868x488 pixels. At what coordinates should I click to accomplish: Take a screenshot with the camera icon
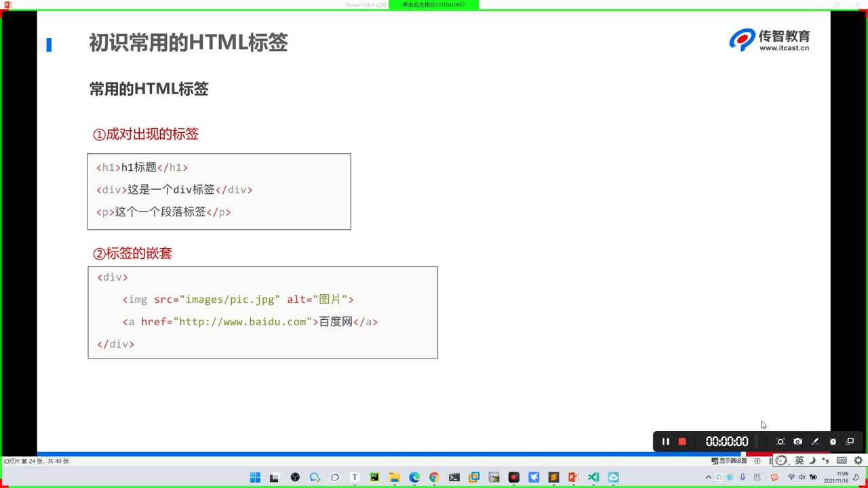pos(798,441)
